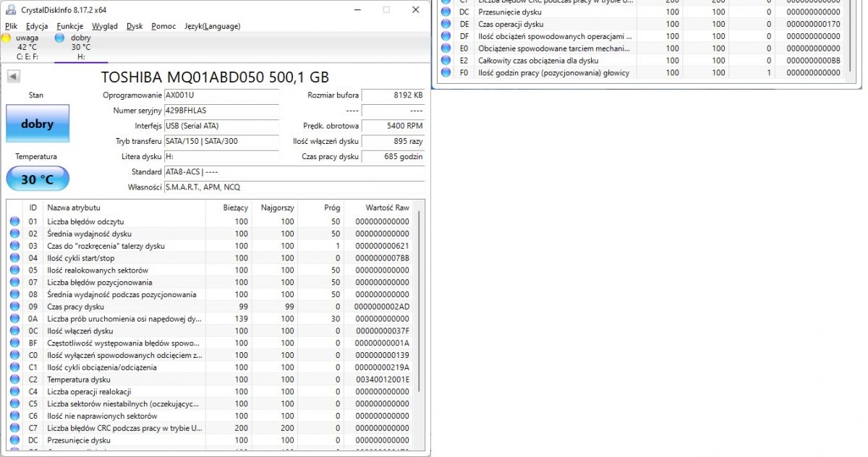Click status orb for attribute C7 in main window

pyautogui.click(x=14, y=428)
